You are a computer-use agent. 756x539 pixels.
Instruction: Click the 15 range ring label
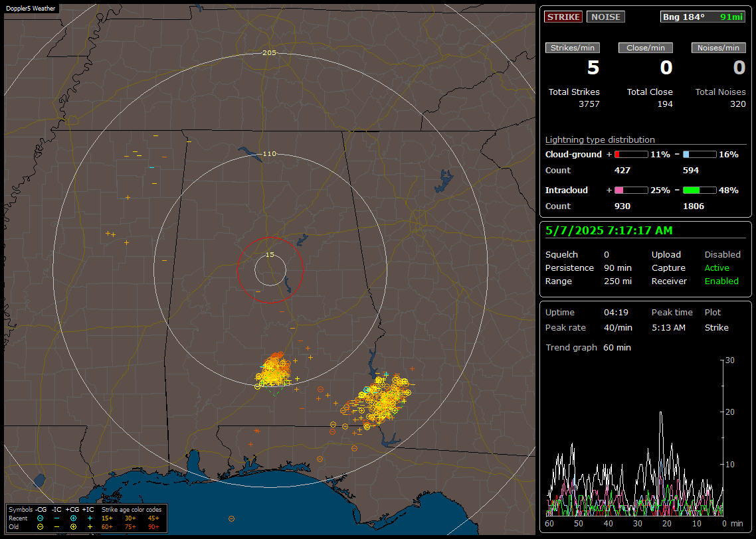pos(270,255)
